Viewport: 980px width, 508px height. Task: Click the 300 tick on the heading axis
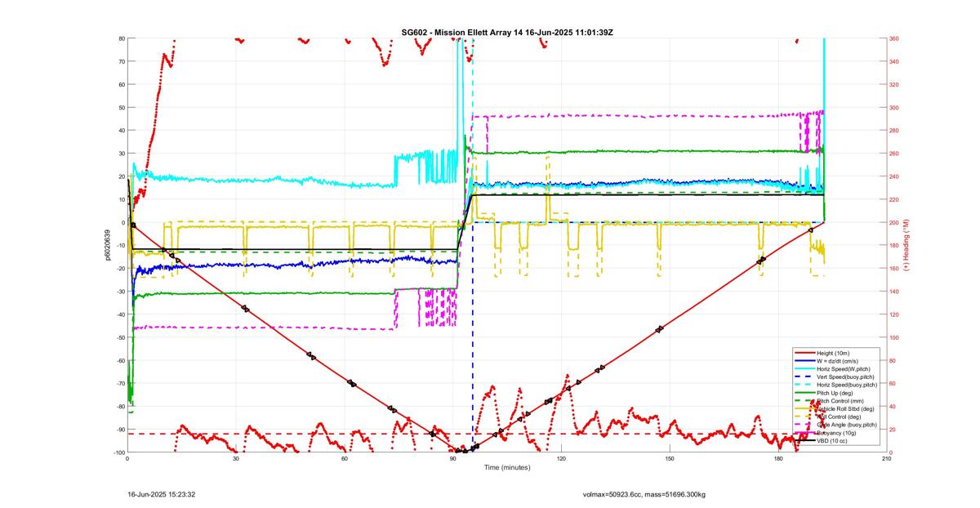click(x=895, y=108)
